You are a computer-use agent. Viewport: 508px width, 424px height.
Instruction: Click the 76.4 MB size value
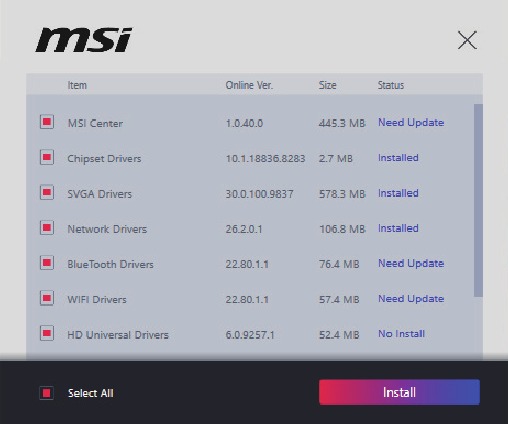tap(339, 264)
